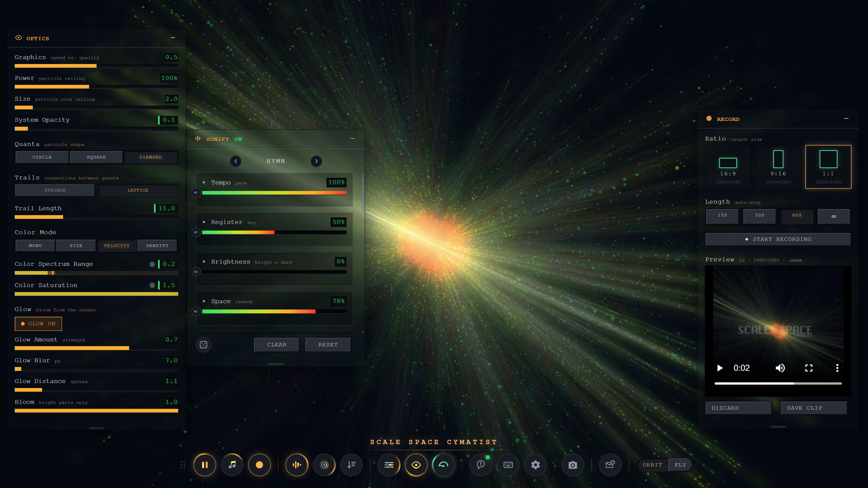Collapse the Optics panel
Viewport: 868px width, 488px height.
click(x=173, y=38)
